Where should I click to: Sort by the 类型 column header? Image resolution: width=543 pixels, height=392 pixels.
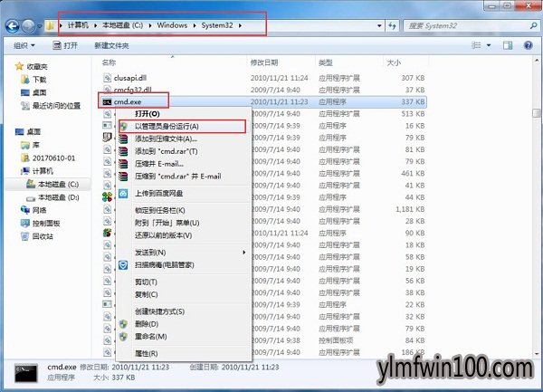(x=325, y=62)
